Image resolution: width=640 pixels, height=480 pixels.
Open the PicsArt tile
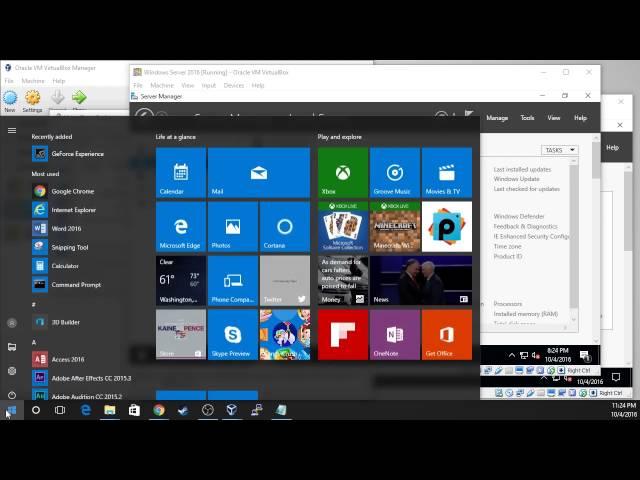pos(447,227)
